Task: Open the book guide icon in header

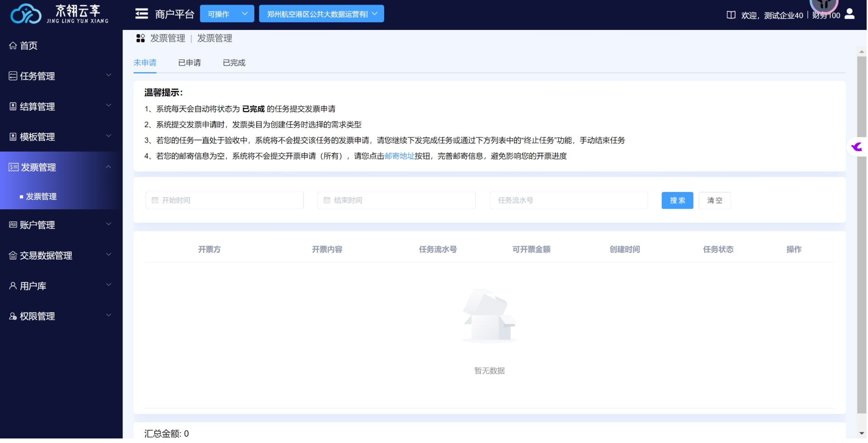Action: coord(731,15)
